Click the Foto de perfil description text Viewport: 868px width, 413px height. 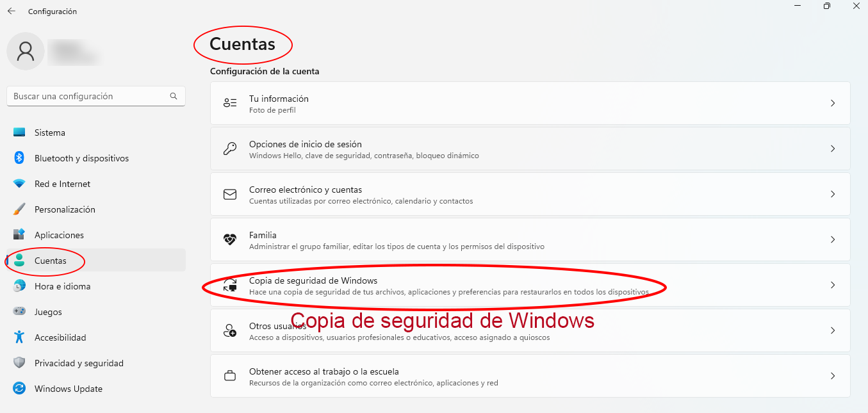point(272,110)
